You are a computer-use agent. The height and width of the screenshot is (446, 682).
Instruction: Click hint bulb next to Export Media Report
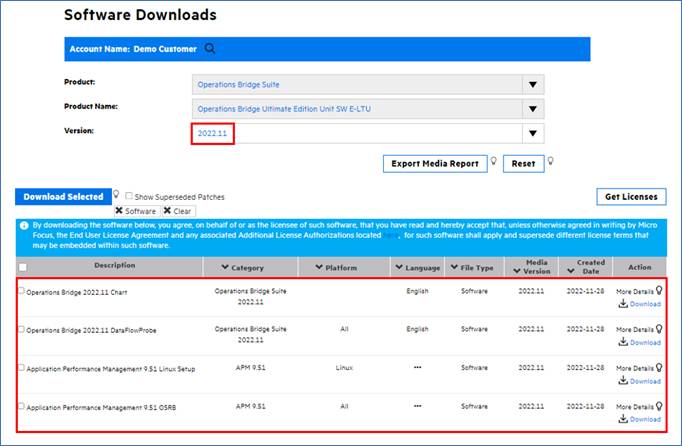(494, 161)
